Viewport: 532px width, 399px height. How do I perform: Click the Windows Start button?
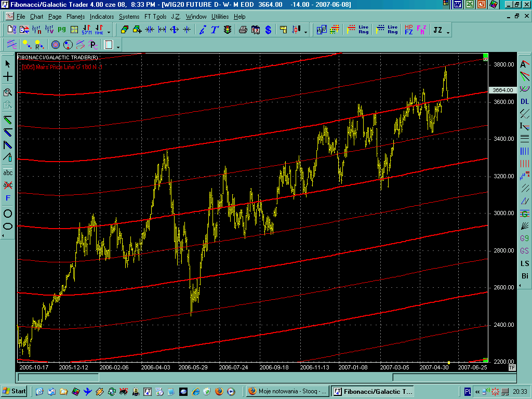tap(15, 391)
